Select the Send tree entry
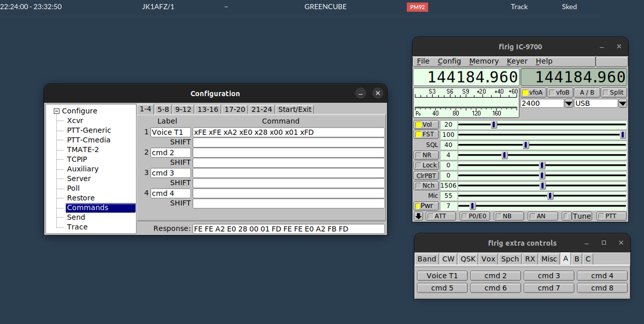Image resolution: width=644 pixels, height=324 pixels. 76,217
